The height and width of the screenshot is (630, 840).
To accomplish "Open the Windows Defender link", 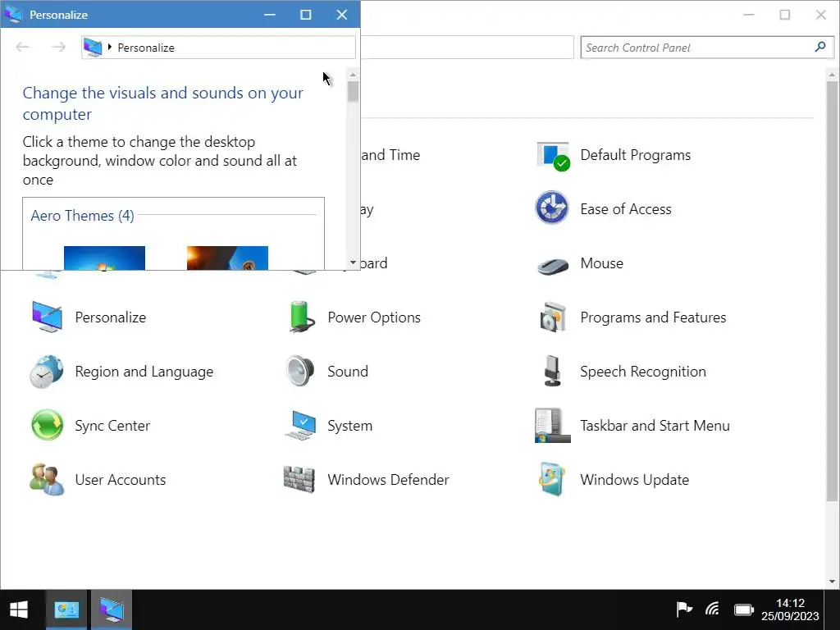I will [x=388, y=479].
